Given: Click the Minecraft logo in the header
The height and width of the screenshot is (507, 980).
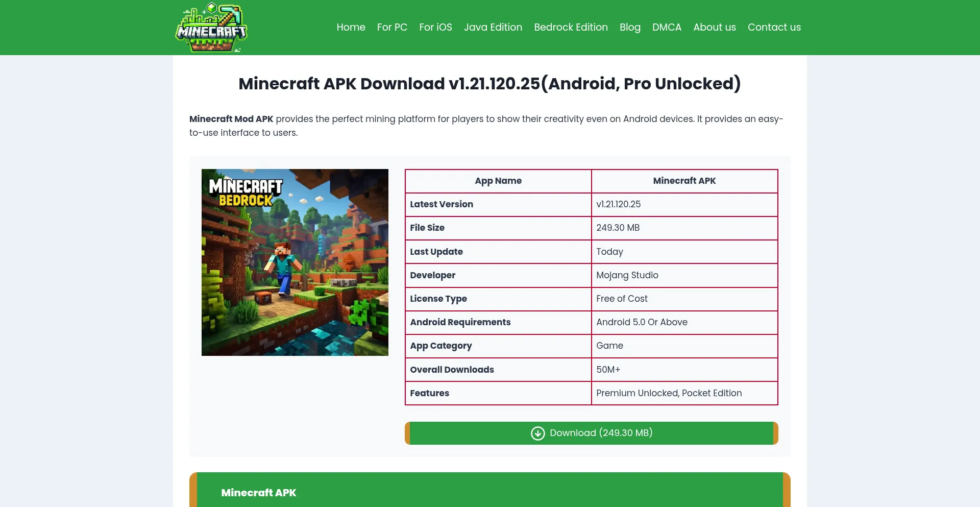Looking at the screenshot, I should click(x=211, y=28).
